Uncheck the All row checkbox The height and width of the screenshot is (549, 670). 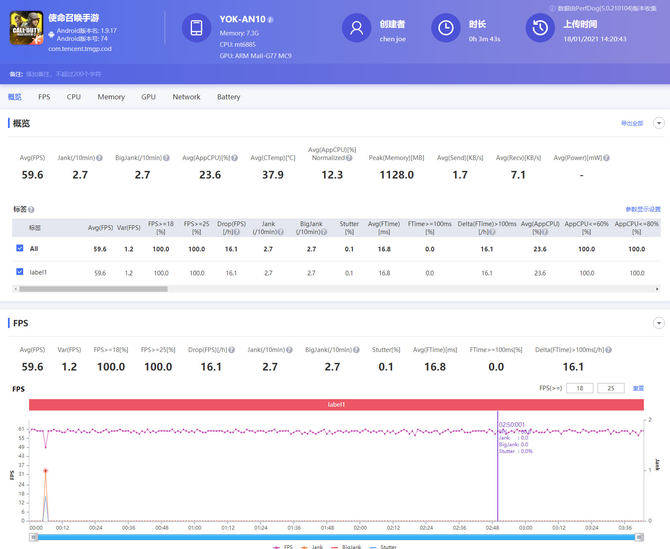pos(20,248)
